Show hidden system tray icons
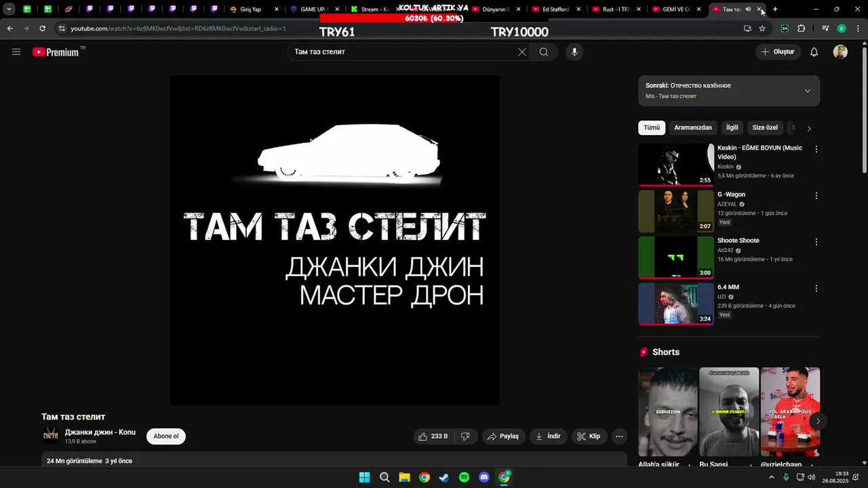This screenshot has width=868, height=488. (771, 477)
